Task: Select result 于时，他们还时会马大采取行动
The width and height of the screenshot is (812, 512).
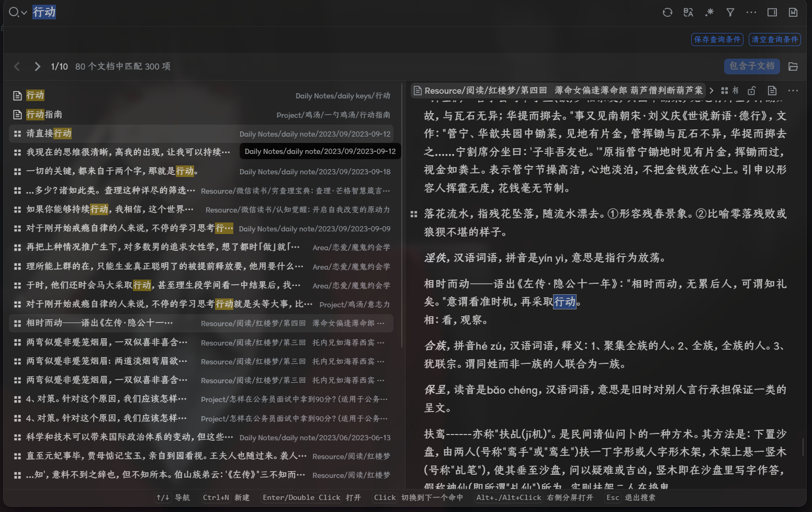Action: [x=201, y=285]
